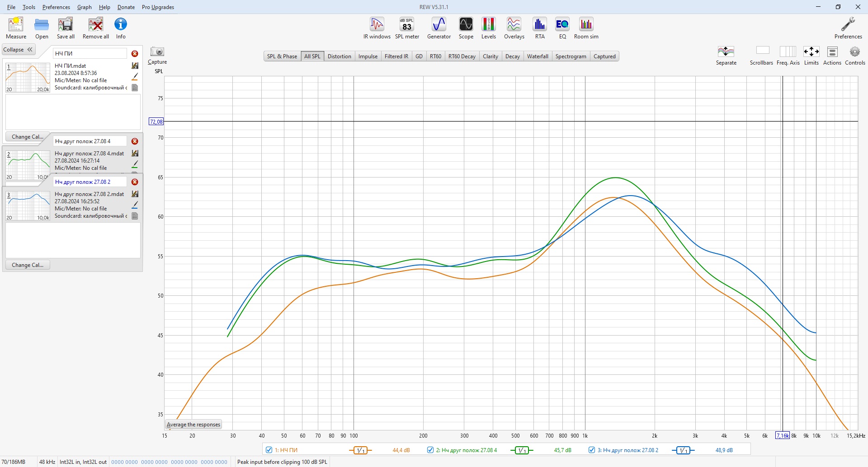Screen dimensions: 868x467
Task: Uncheck trace 2: Нч друг полож 27.08 4
Action: pos(430,450)
